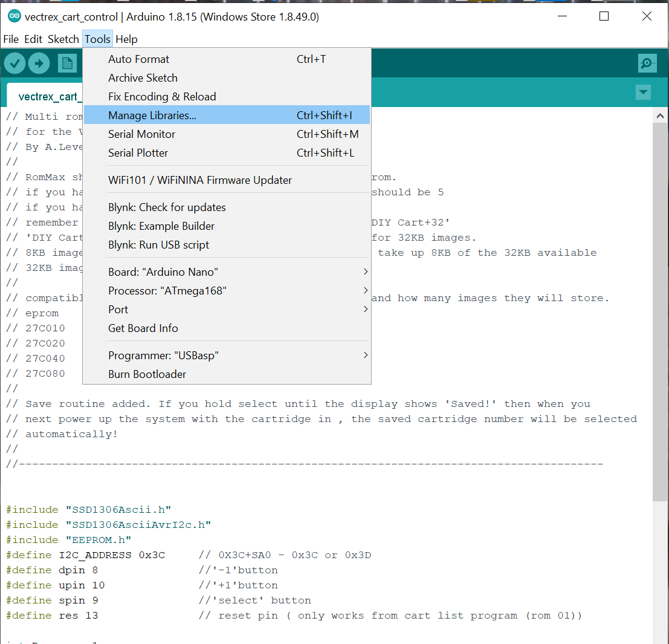
Task: Minimize the Arduino window
Action: click(563, 16)
